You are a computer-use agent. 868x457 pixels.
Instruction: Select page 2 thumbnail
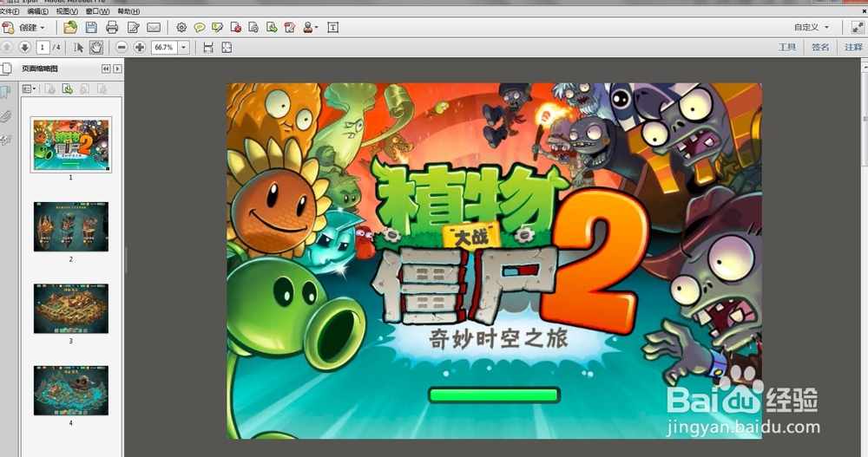(71, 227)
